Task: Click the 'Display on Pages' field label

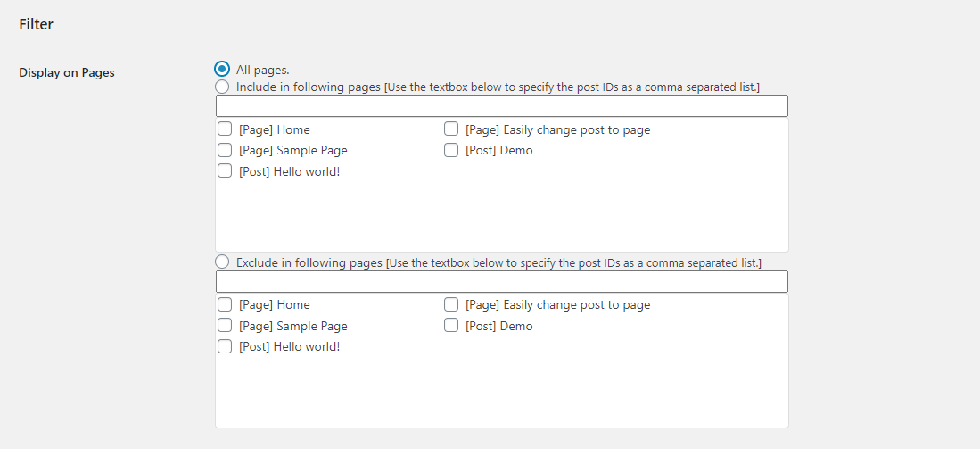Action: [67, 73]
